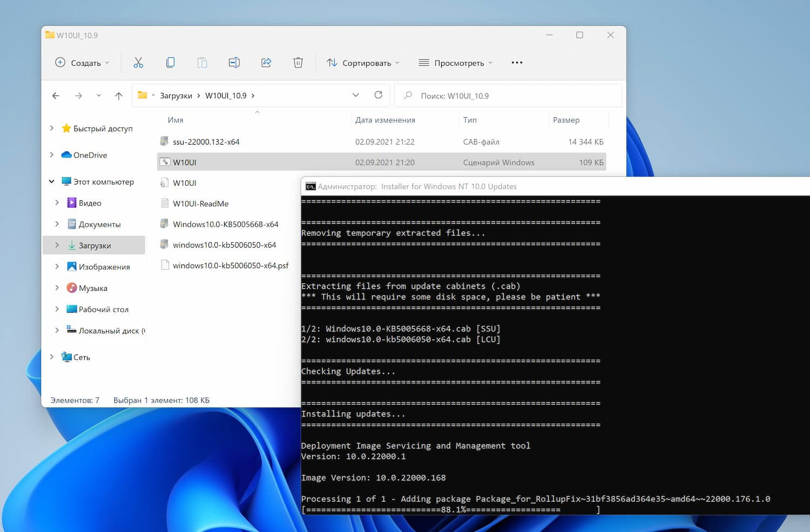Click the Элементов: 7 status bar text
The image size is (810, 532).
(75, 400)
